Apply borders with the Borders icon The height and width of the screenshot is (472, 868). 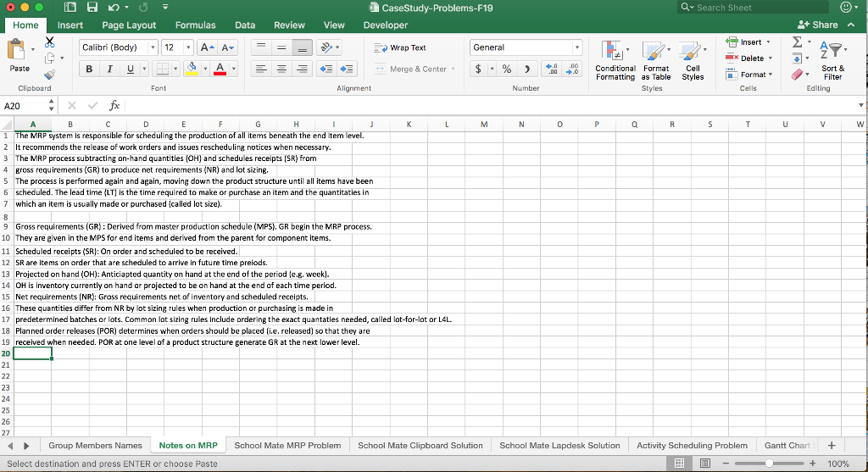click(x=162, y=69)
